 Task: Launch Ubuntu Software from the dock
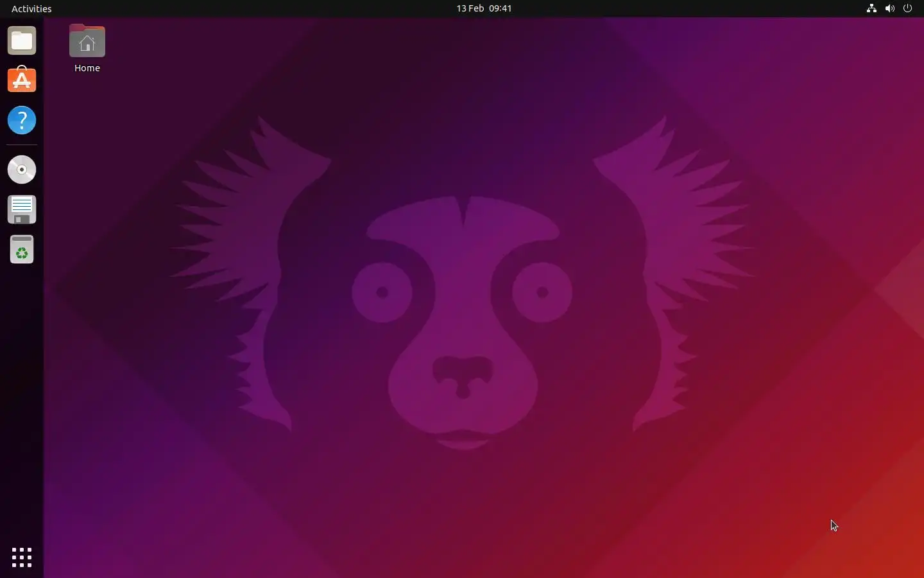(22, 80)
